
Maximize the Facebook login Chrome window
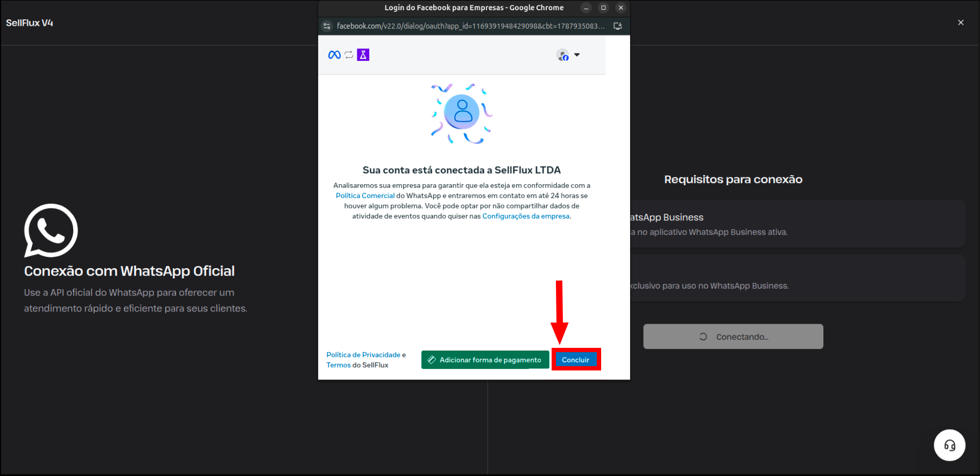(603, 8)
